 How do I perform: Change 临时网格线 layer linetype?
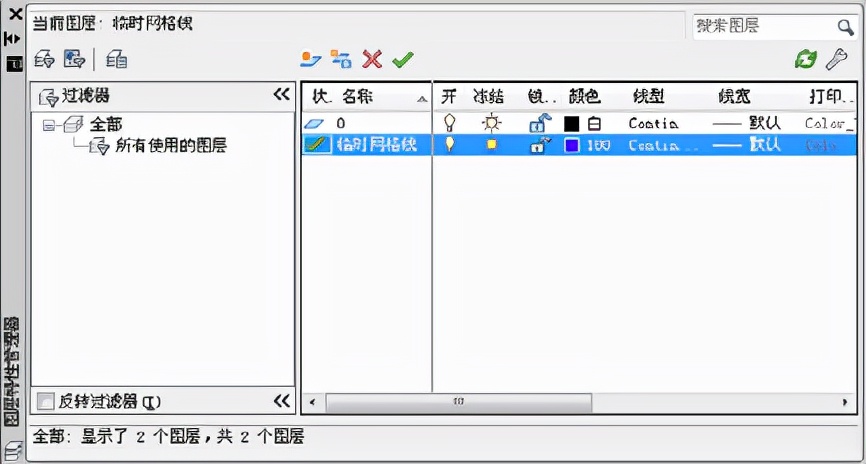[x=663, y=145]
